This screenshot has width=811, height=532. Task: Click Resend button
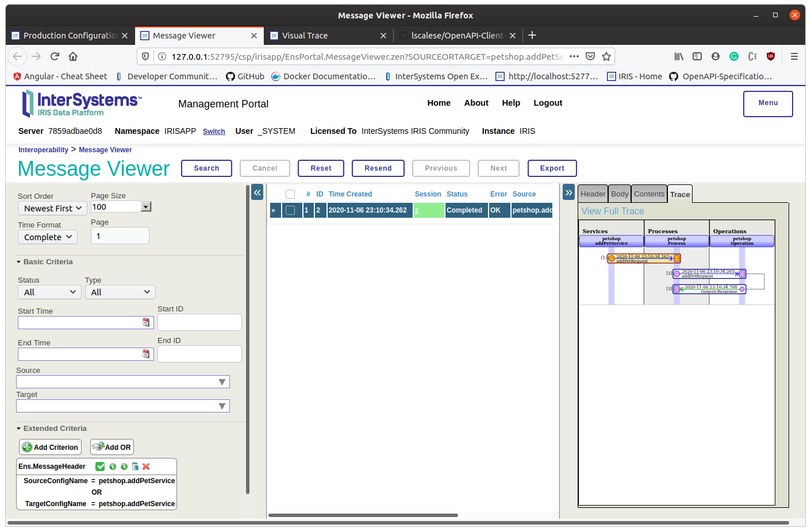(x=378, y=168)
